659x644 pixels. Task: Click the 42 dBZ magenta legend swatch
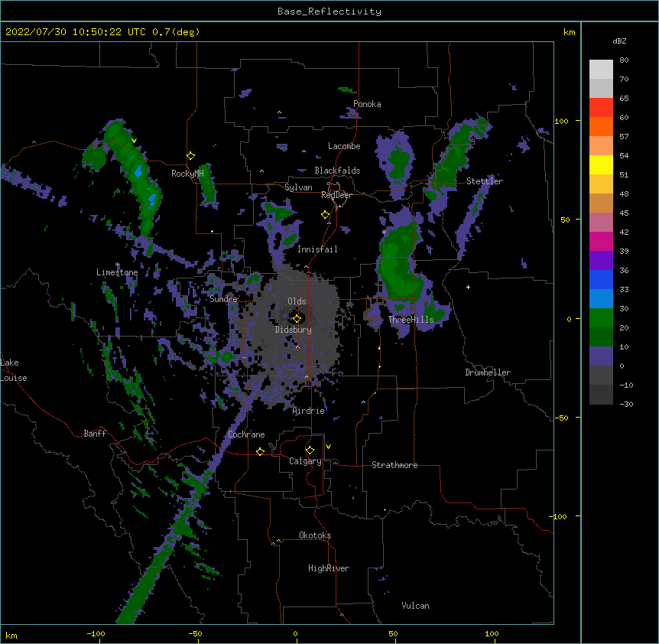[x=601, y=241]
